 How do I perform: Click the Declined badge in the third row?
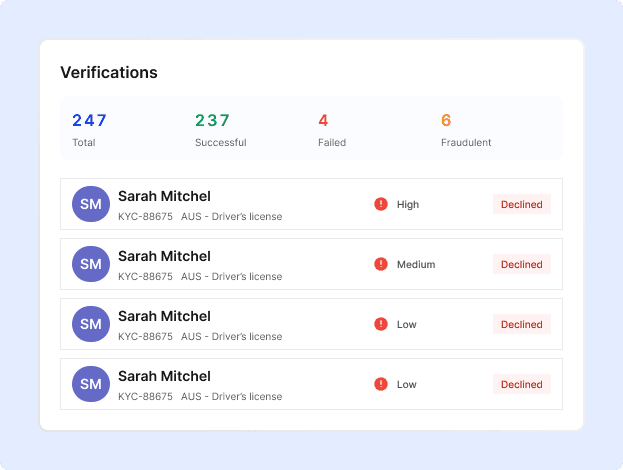pos(522,324)
